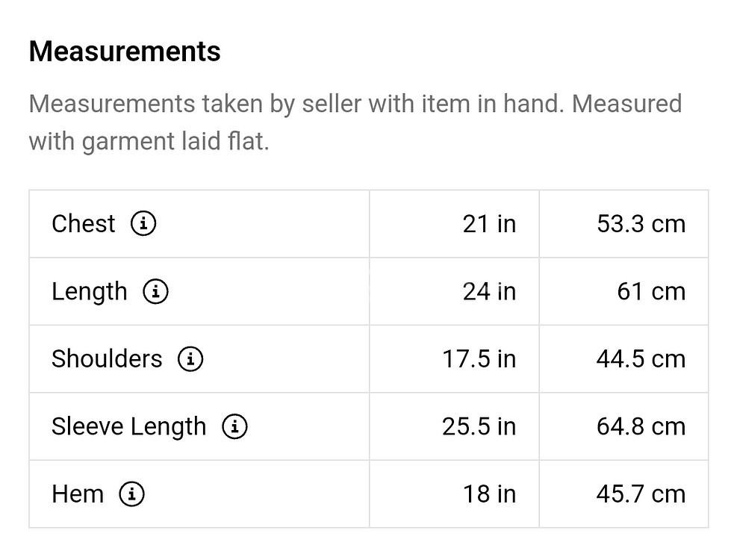
Task: Select the 45.7 cm hem value
Action: (x=641, y=494)
